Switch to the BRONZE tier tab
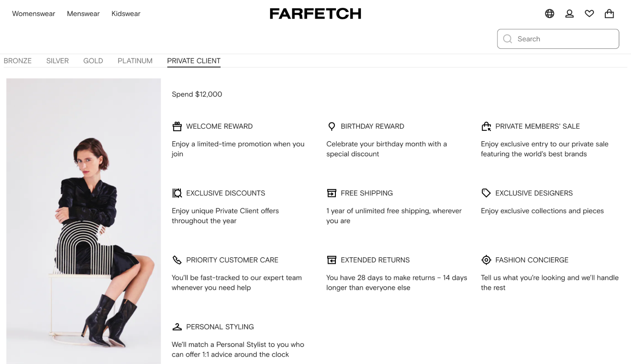The height and width of the screenshot is (364, 631). 18,61
